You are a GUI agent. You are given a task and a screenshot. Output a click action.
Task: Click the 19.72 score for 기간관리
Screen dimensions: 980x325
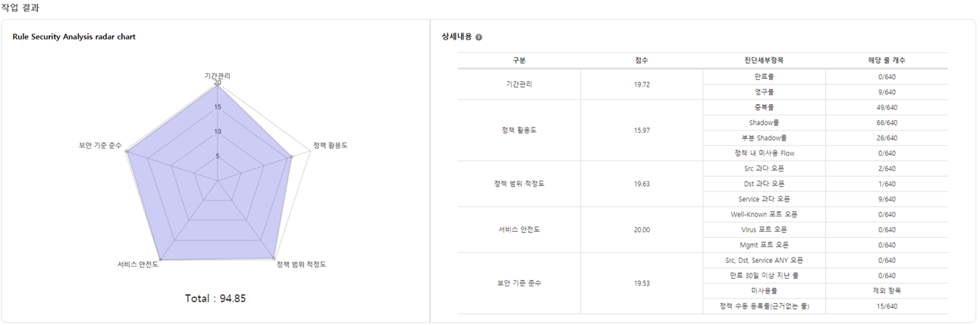tap(642, 84)
